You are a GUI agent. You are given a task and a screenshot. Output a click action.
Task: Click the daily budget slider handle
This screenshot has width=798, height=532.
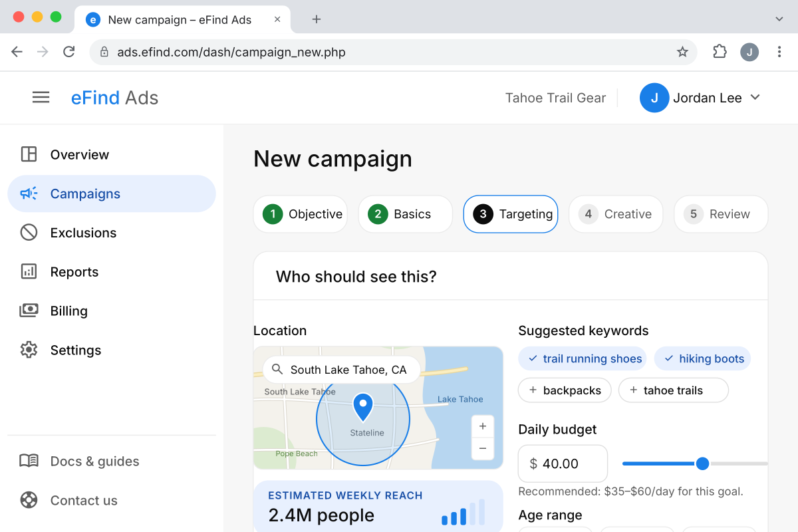tap(702, 464)
